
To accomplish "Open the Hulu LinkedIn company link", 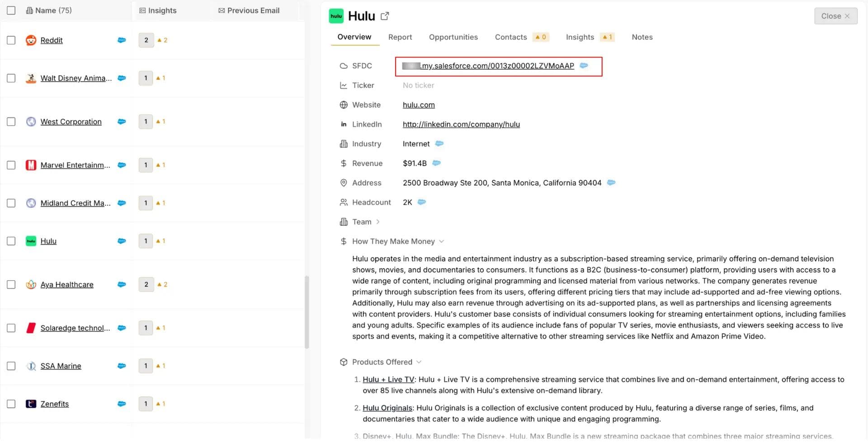I will (461, 124).
